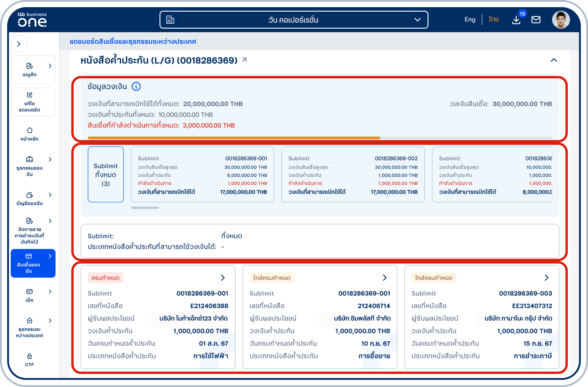588x387 pixels.
Task: Open the mail envelope icon
Action: [536, 20]
